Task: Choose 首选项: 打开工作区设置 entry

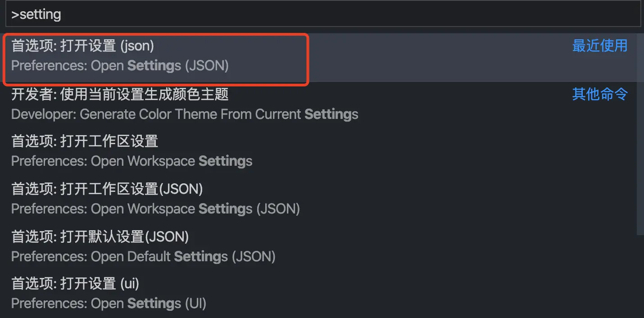Action: tap(85, 141)
